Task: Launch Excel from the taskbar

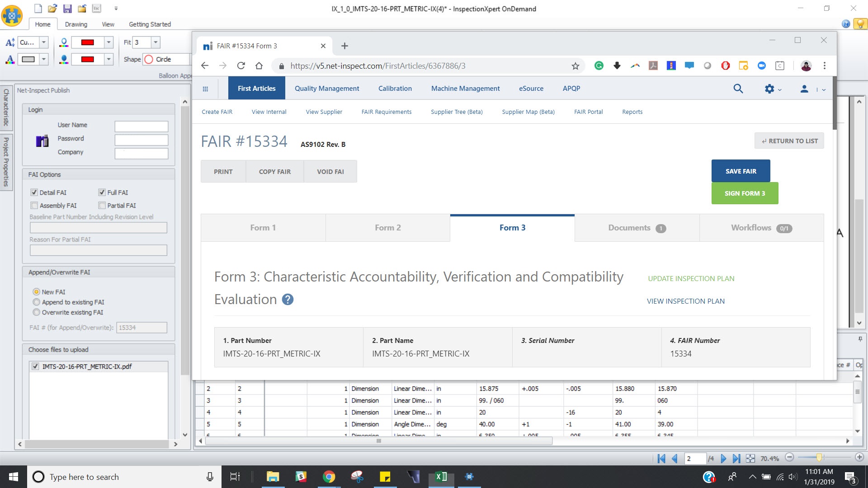Action: coord(441,476)
